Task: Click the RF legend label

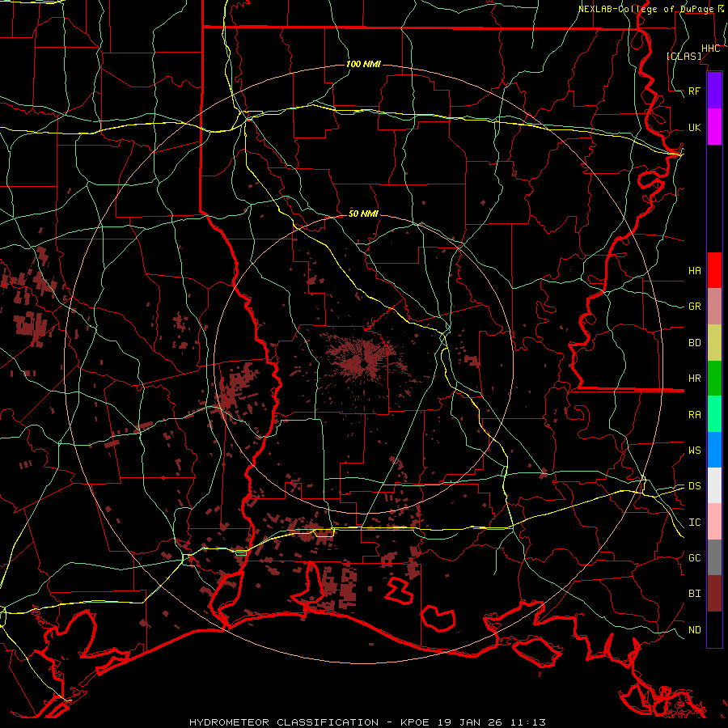Action: [x=694, y=91]
